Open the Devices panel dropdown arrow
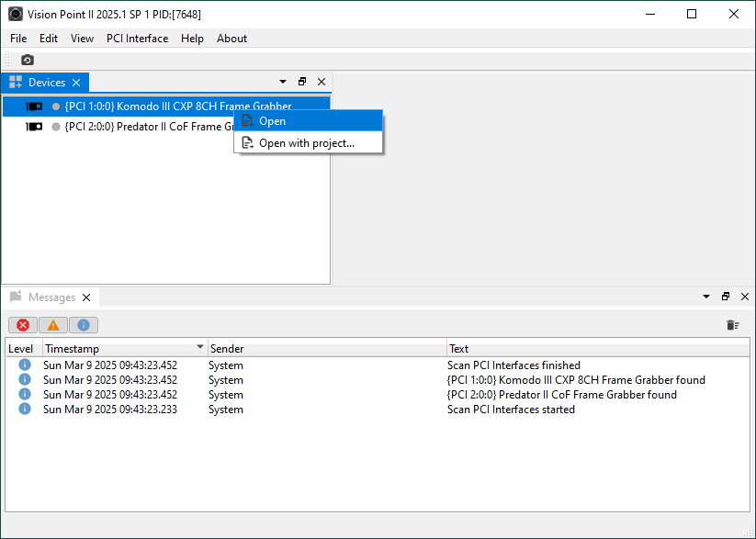 point(283,82)
